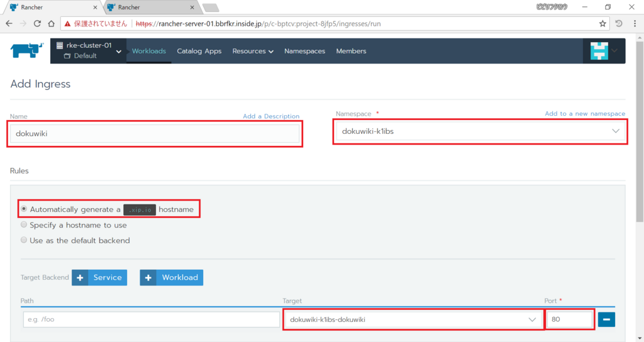Open the user avatar menu

pyautogui.click(x=599, y=51)
